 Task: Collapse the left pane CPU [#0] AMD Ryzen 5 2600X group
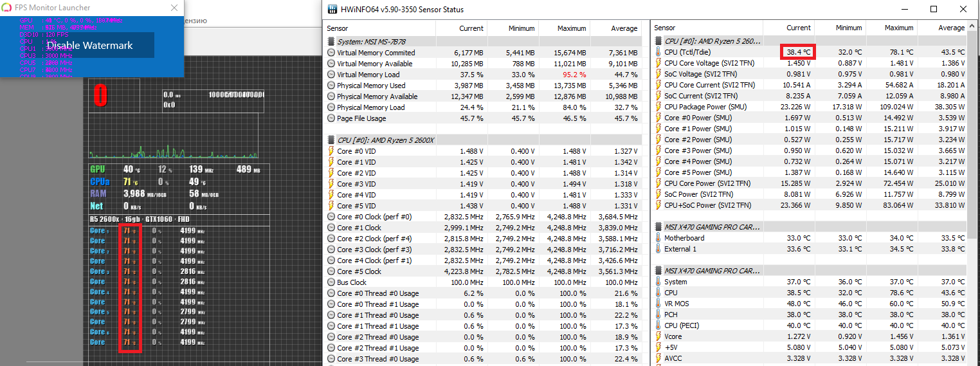(331, 140)
